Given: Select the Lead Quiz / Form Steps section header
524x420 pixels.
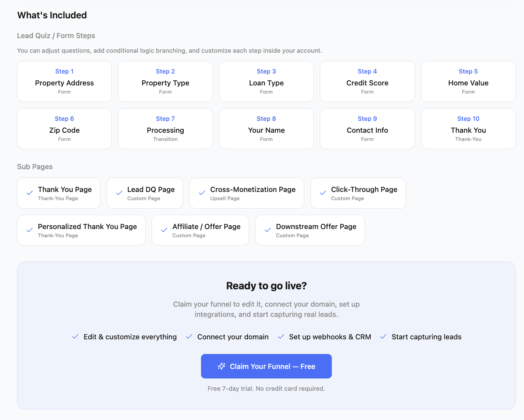Looking at the screenshot, I should pyautogui.click(x=56, y=35).
